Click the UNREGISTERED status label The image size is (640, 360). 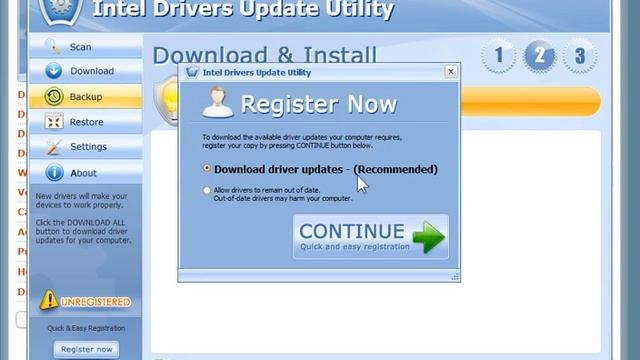[x=96, y=302]
